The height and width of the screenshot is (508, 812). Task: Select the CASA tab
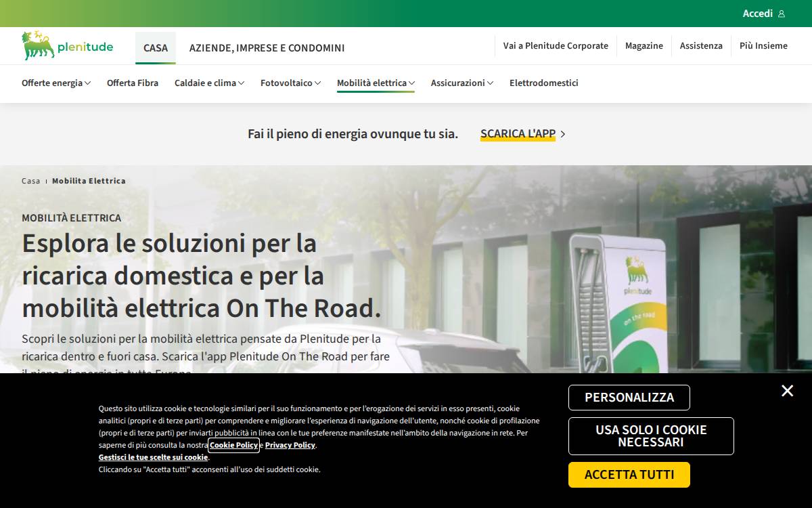[x=156, y=48]
